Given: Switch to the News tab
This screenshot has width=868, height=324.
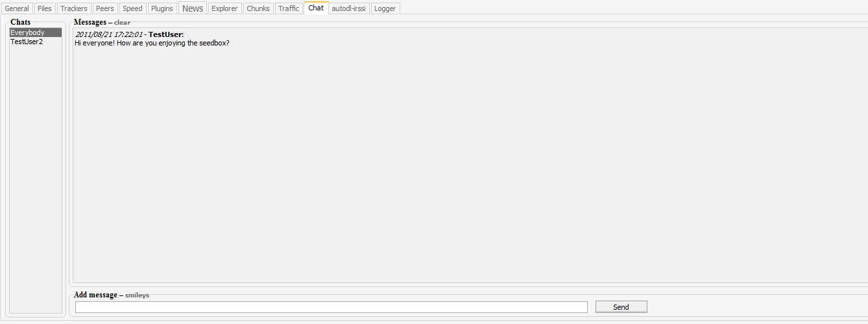Looking at the screenshot, I should [193, 8].
